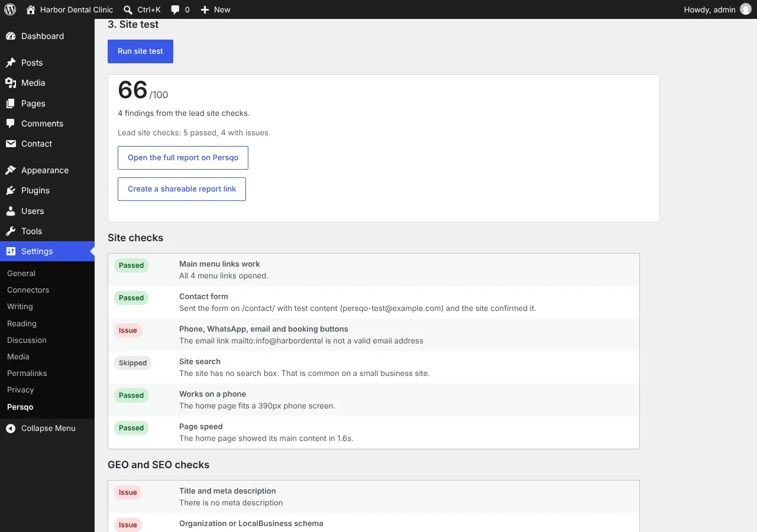Click the Tools wrench icon
Screen dimensions: 757x532
pos(11,231)
